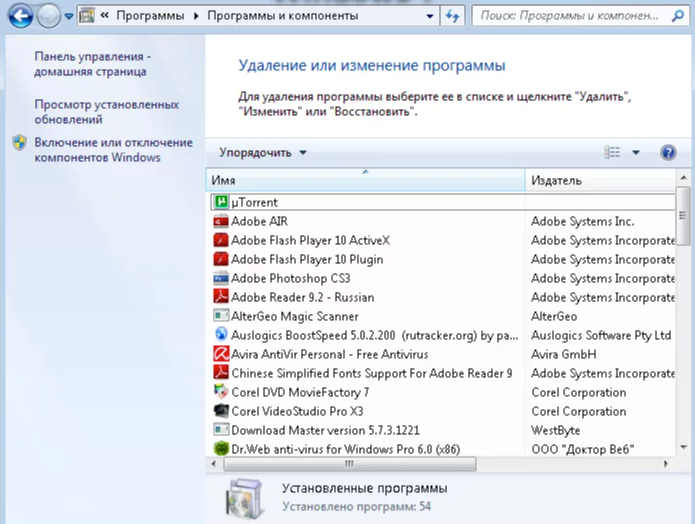Select Corel VideoStudio Pro X3 name
The width and height of the screenshot is (695, 524).
click(297, 411)
